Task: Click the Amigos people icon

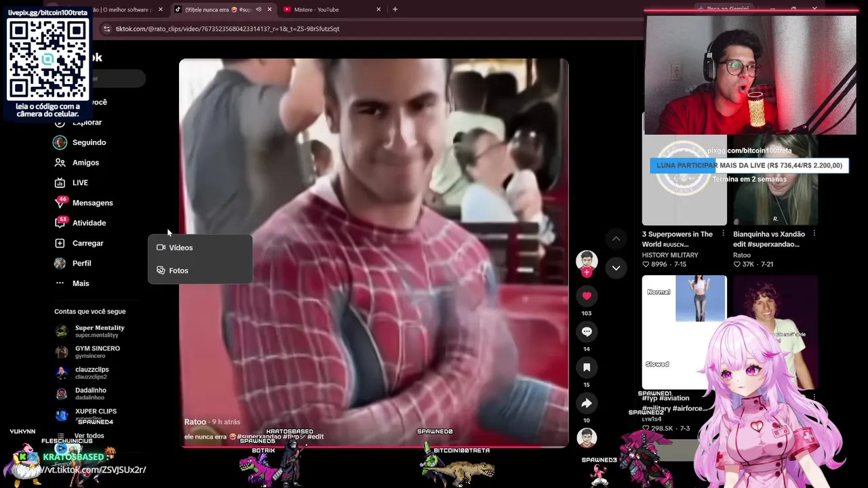Action: click(x=60, y=163)
